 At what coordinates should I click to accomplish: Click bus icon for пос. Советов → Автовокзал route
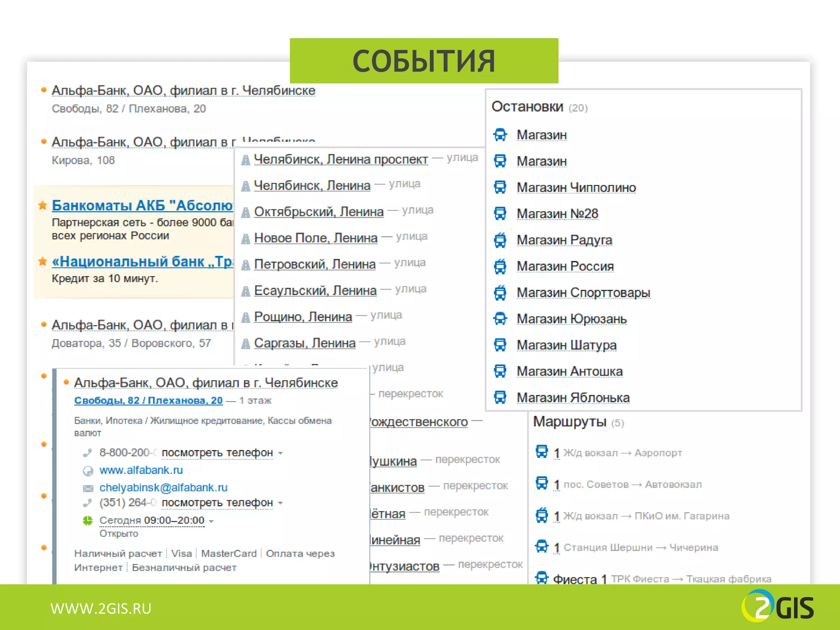tap(542, 483)
